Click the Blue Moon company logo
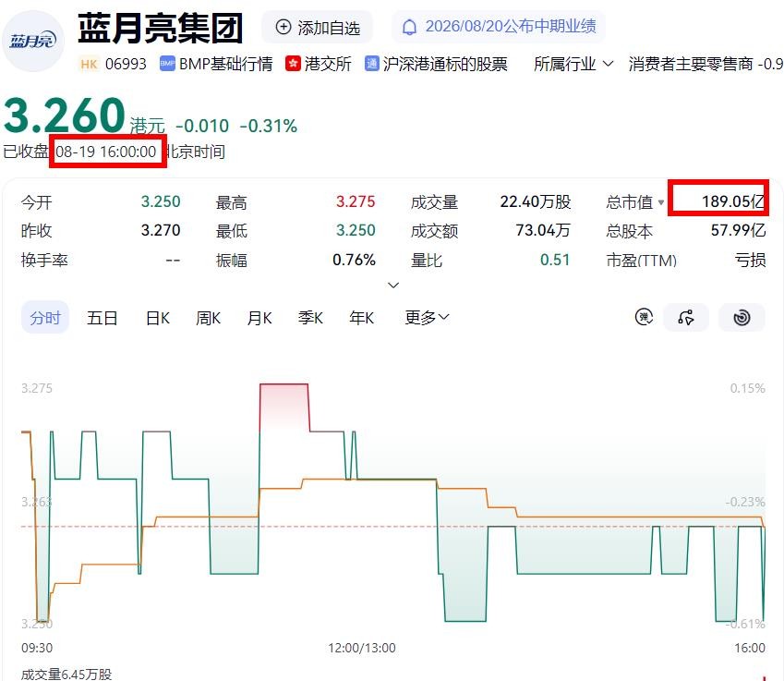This screenshot has height=681, width=784. point(32,41)
